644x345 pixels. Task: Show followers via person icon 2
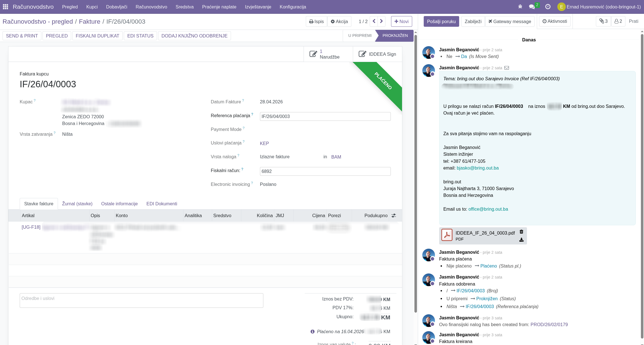(x=618, y=21)
